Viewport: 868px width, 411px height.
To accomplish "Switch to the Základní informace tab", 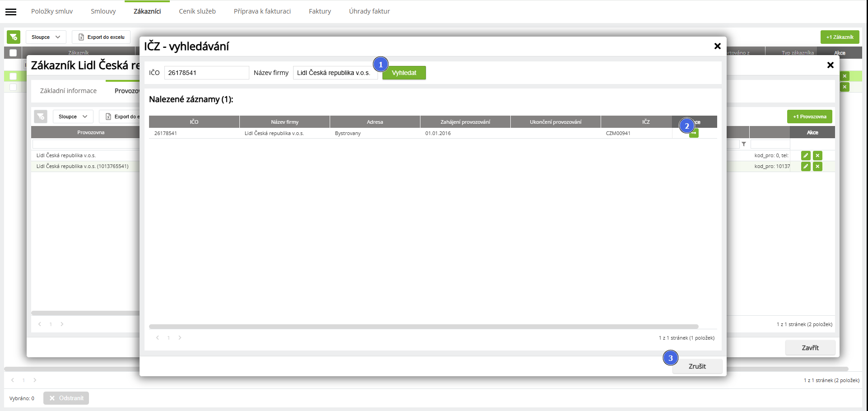I will [x=68, y=91].
